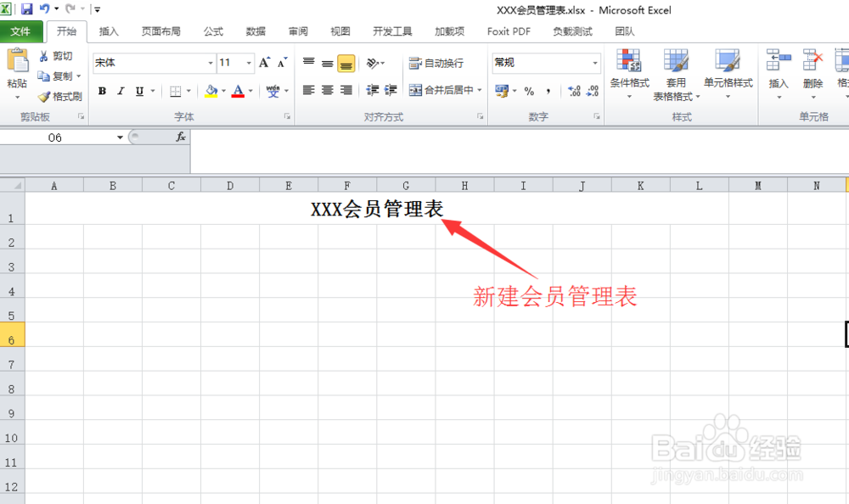Open the font size dropdown
The width and height of the screenshot is (849, 504).
[246, 63]
